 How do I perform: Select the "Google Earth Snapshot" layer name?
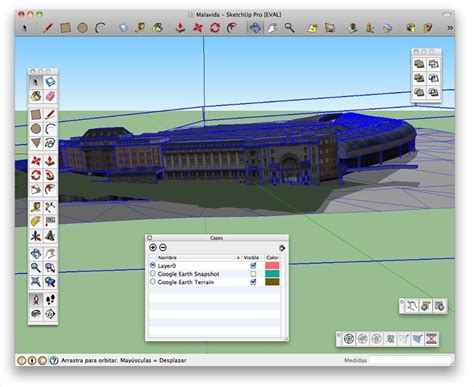pos(188,274)
